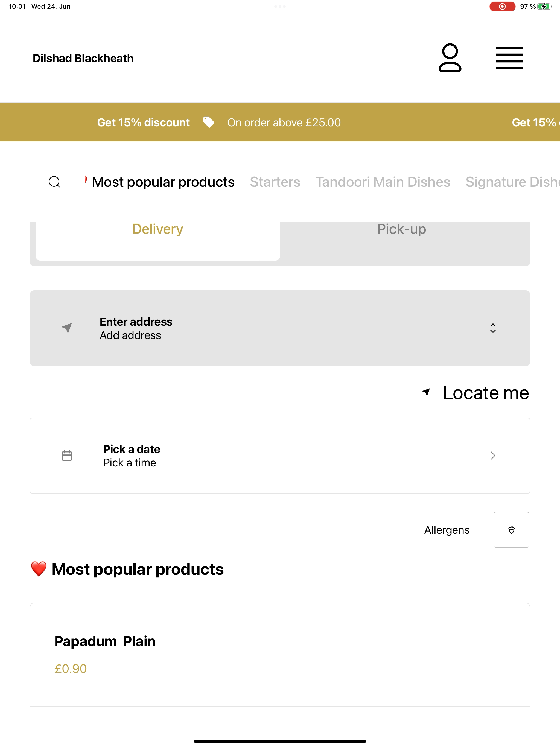The width and height of the screenshot is (560, 747).
Task: Click the location arrow beside Enter address
Action: click(x=67, y=328)
